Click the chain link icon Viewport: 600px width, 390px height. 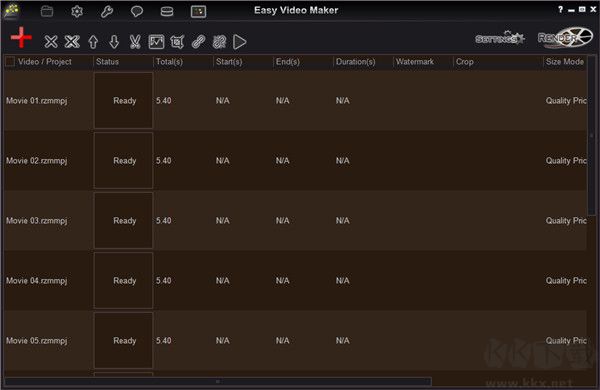coord(198,42)
